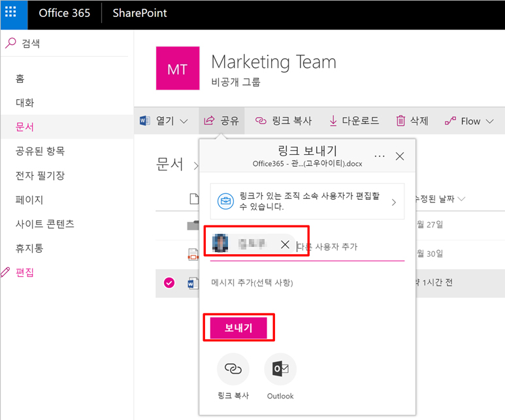505x420 pixels.
Task: Close the 링크 보내기 dialog
Action: click(x=400, y=156)
